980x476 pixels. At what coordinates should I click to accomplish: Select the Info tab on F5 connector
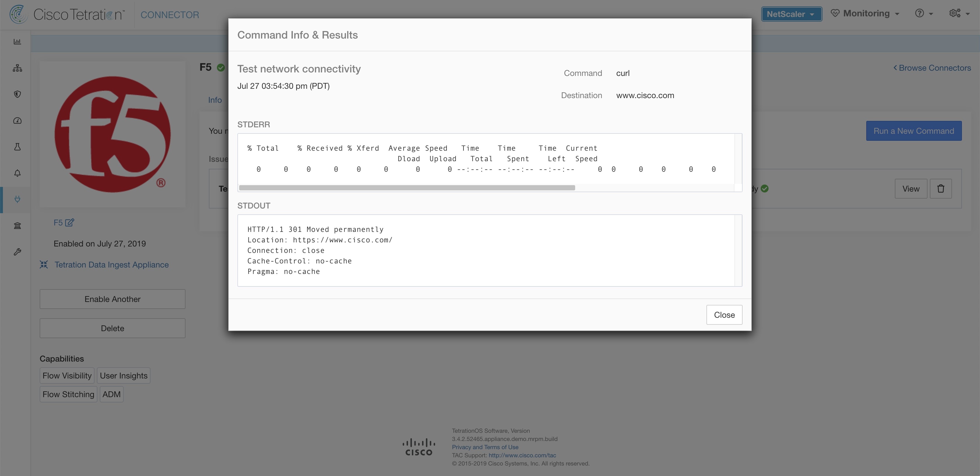214,100
